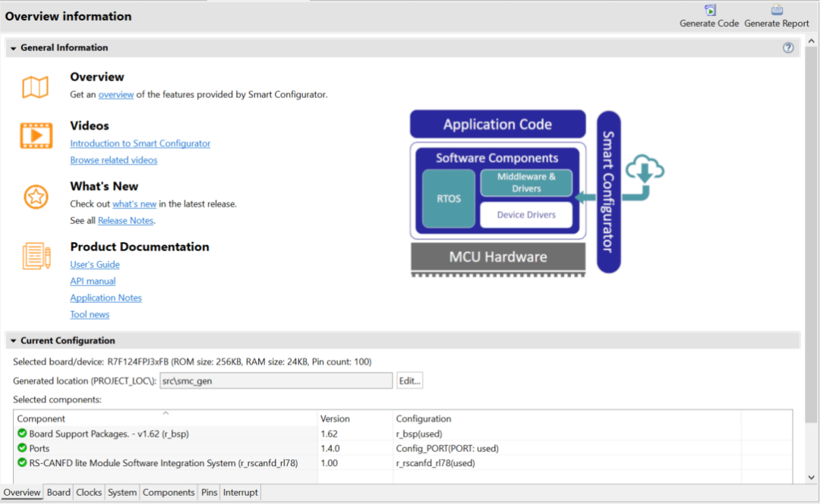Go to the Components tab
Image resolution: width=820 pixels, height=504 pixels.
pos(169,493)
